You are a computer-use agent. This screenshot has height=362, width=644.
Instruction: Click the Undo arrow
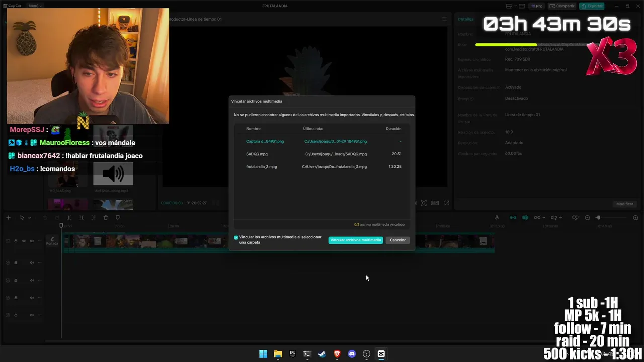[45, 218]
